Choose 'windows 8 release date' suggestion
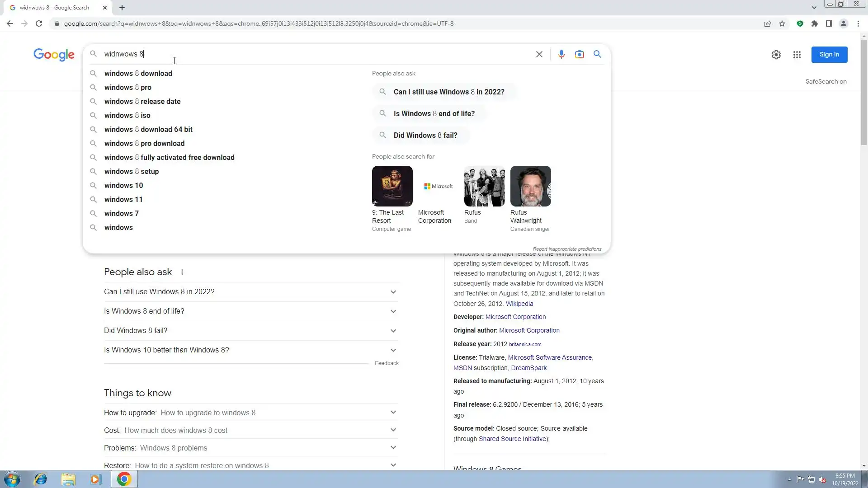 (x=142, y=101)
